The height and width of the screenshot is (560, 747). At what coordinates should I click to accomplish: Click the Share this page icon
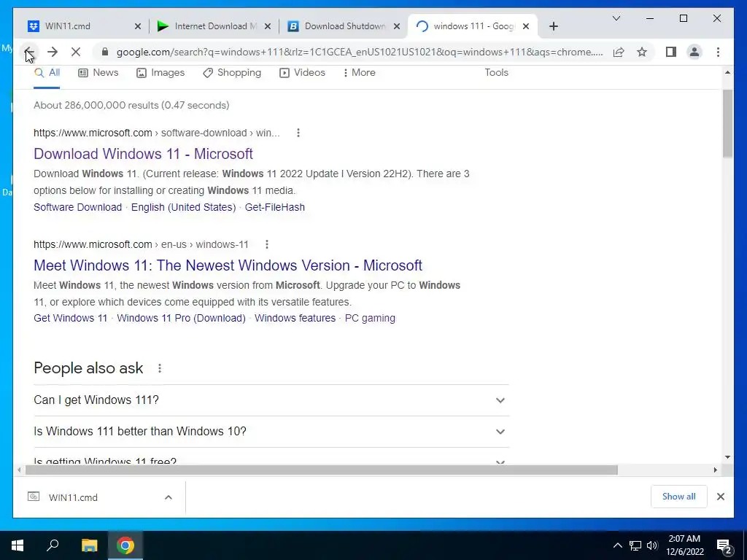619,52
